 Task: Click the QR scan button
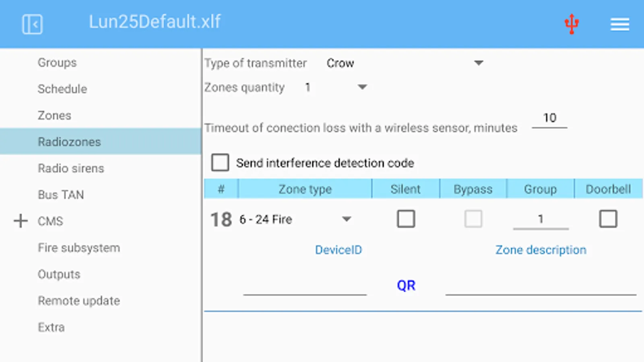coord(406,286)
